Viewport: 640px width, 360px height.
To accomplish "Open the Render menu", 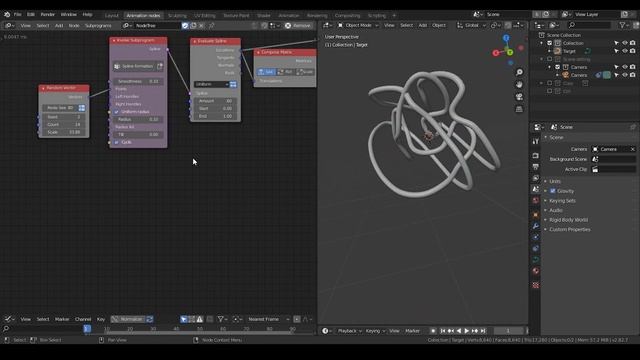I will pos(47,14).
